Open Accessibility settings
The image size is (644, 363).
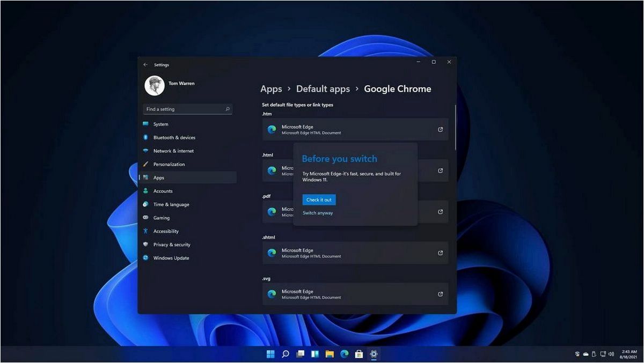click(x=187, y=231)
